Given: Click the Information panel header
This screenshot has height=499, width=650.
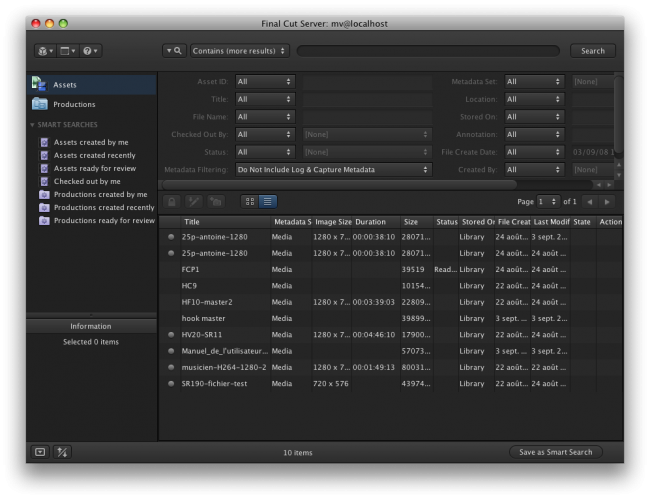Looking at the screenshot, I should tap(91, 327).
